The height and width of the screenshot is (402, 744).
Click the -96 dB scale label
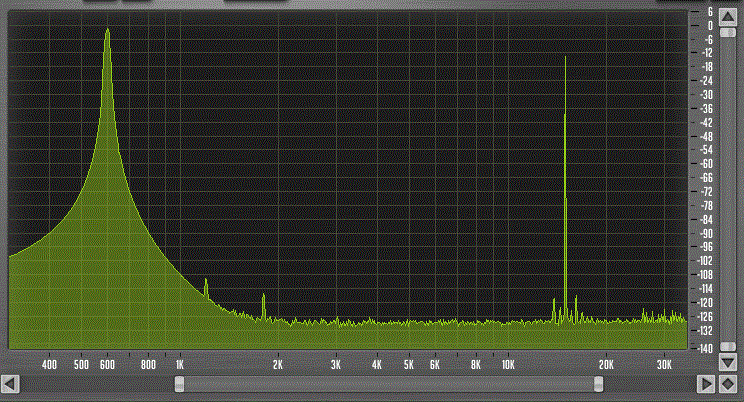pyautogui.click(x=707, y=247)
